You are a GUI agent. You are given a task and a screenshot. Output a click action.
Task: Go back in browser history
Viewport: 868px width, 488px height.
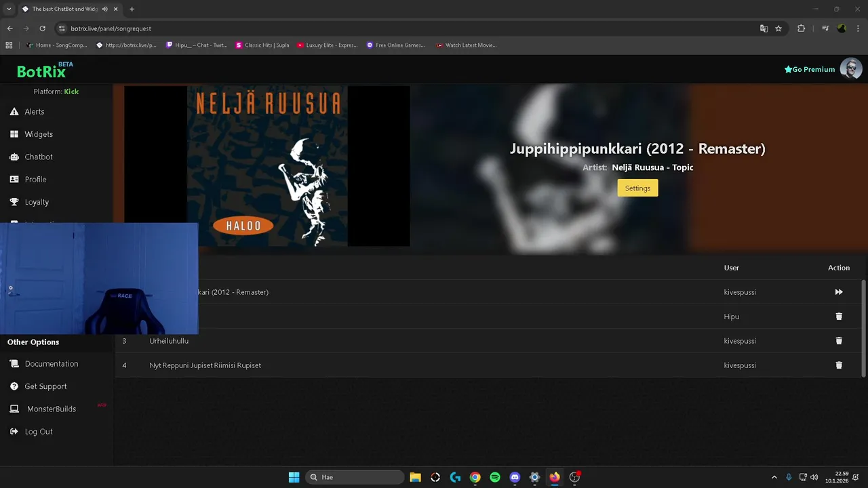tap(9, 28)
